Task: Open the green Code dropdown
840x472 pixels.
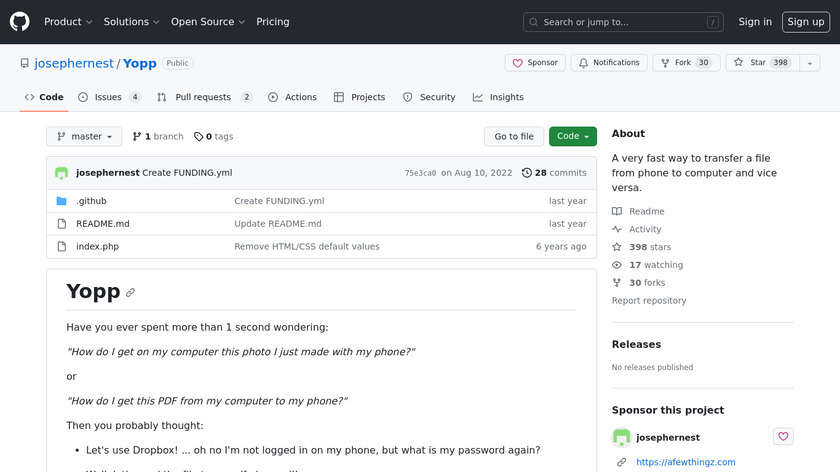Action: 572,137
